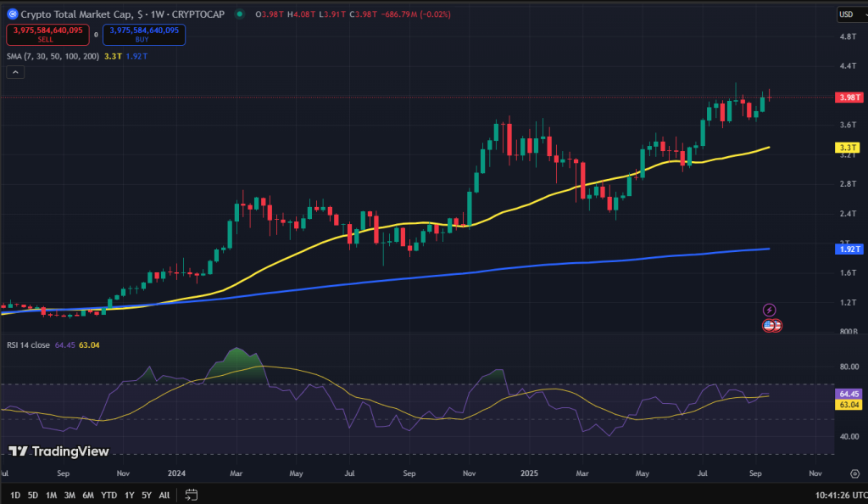Select the 1D time range

click(15, 496)
